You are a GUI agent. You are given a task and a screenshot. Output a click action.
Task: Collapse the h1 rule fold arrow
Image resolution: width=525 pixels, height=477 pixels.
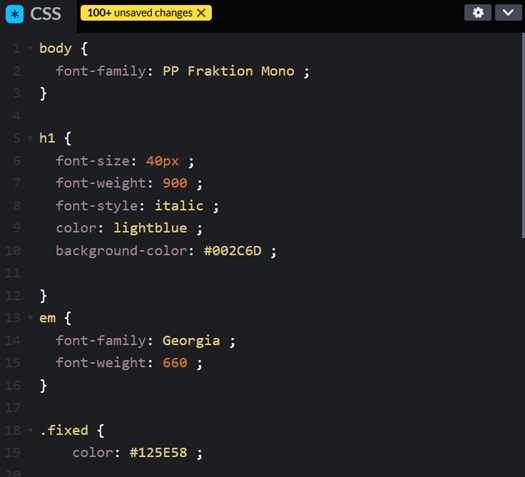coord(30,138)
